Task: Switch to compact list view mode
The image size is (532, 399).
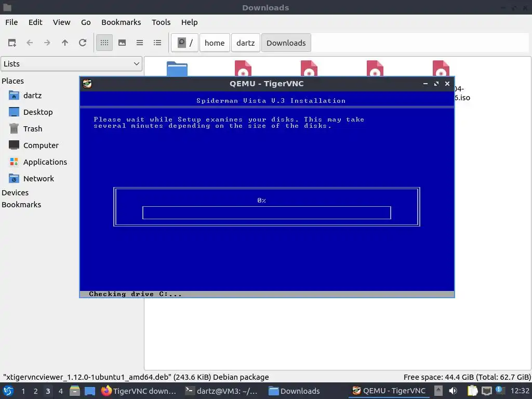Action: click(x=140, y=43)
